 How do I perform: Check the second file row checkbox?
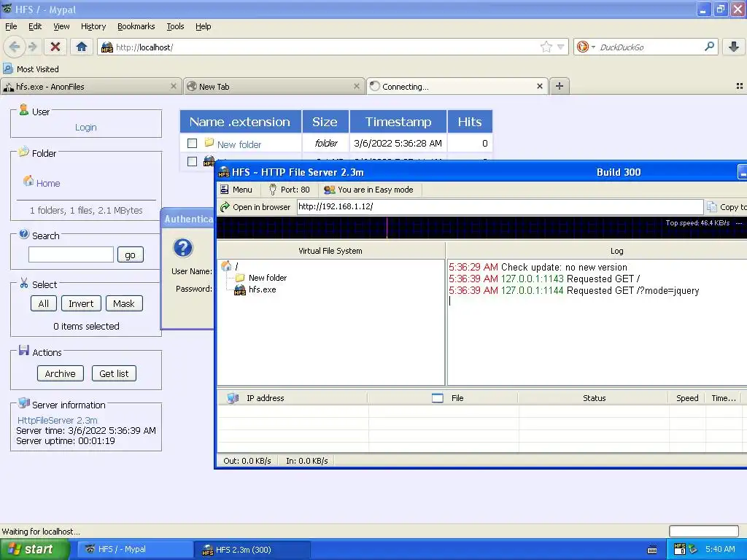192,161
